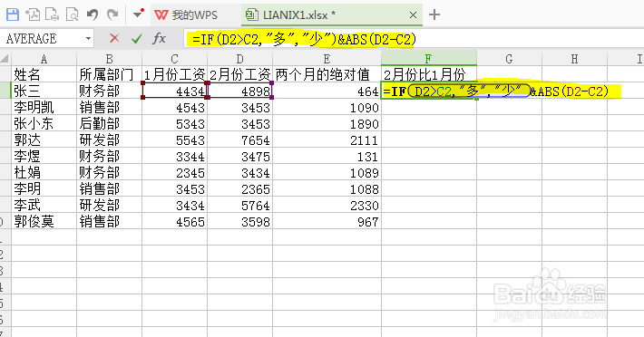
Task: Select column G header
Action: click(x=509, y=59)
